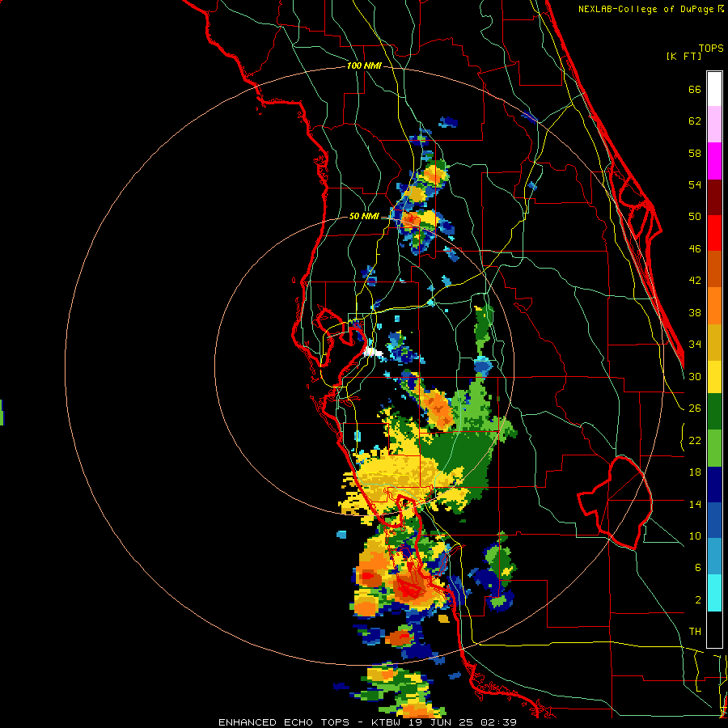Click the TOPS legend title
The width and height of the screenshot is (728, 728).
(711, 49)
